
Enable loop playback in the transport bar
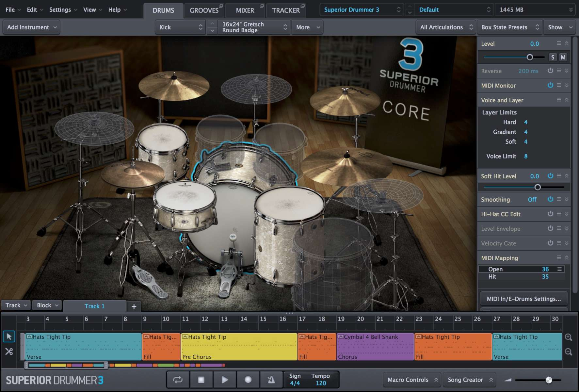[x=178, y=380]
